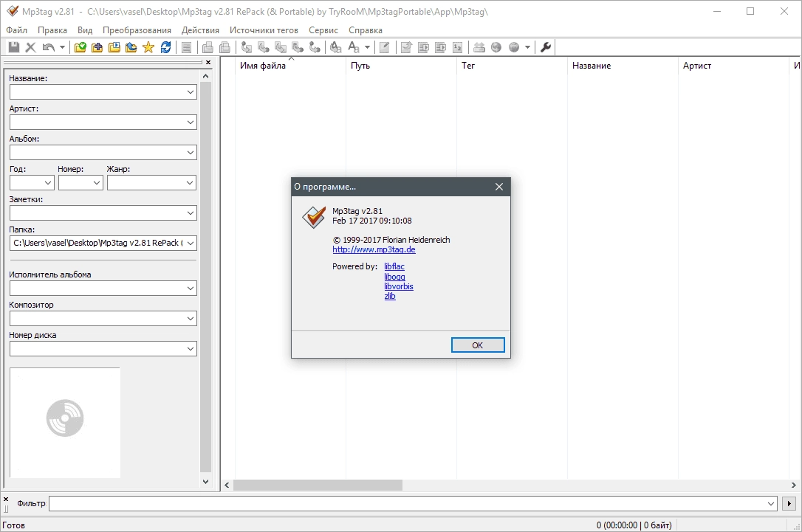Click the file list scroll right arrow
Viewport: 802px width, 532px height.
(793, 485)
